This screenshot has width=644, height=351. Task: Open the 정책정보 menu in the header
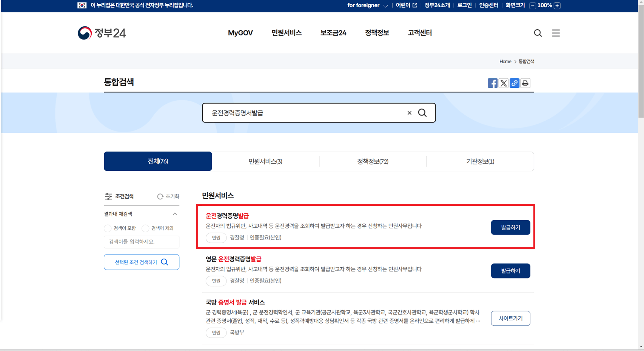pyautogui.click(x=377, y=33)
